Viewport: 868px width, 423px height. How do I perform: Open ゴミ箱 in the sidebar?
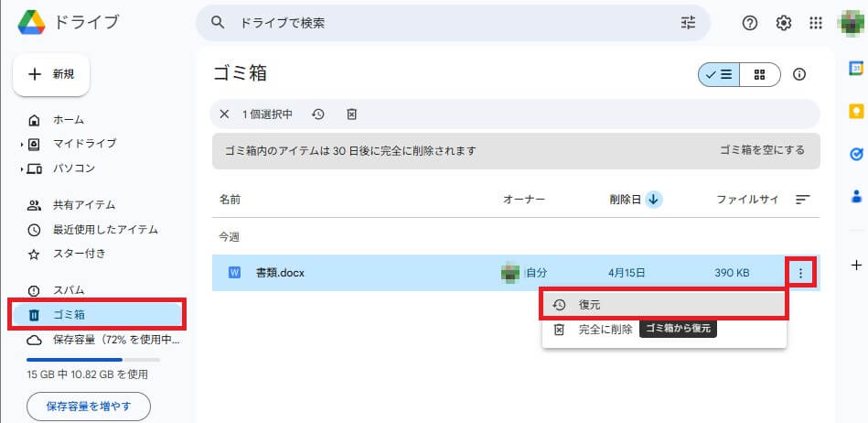[x=98, y=315]
